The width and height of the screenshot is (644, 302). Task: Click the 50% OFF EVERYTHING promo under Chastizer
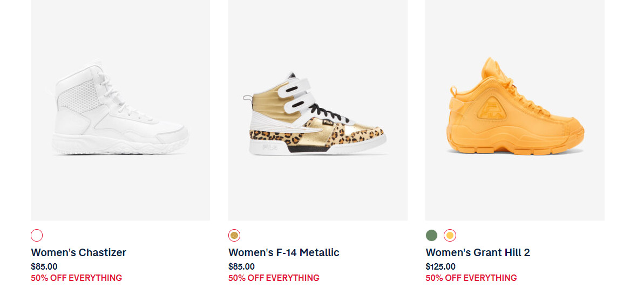pyautogui.click(x=77, y=278)
